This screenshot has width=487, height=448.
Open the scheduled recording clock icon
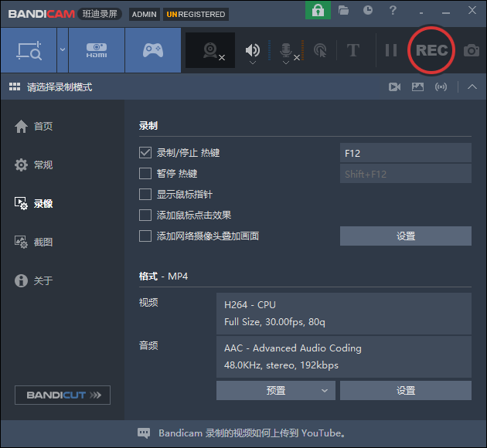(x=368, y=10)
